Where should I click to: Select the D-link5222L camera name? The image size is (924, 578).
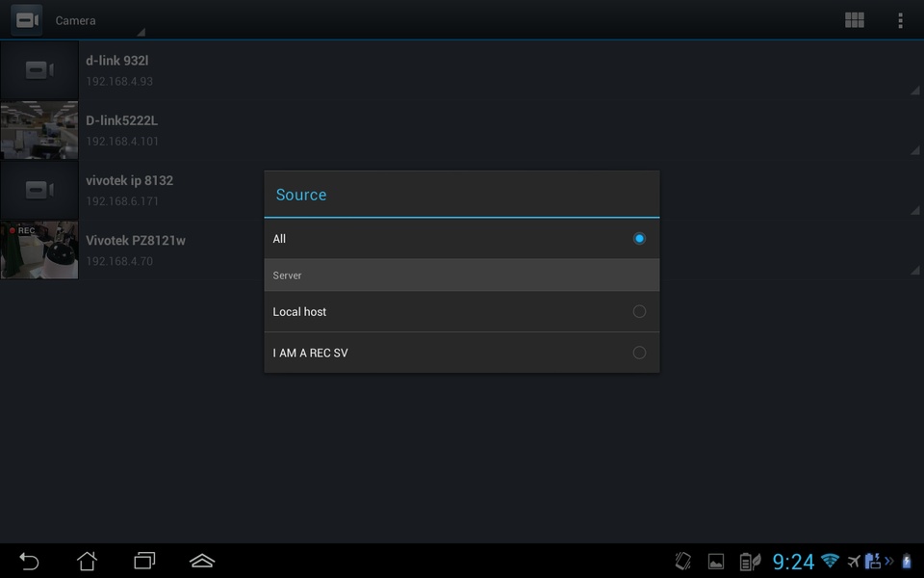tap(122, 120)
